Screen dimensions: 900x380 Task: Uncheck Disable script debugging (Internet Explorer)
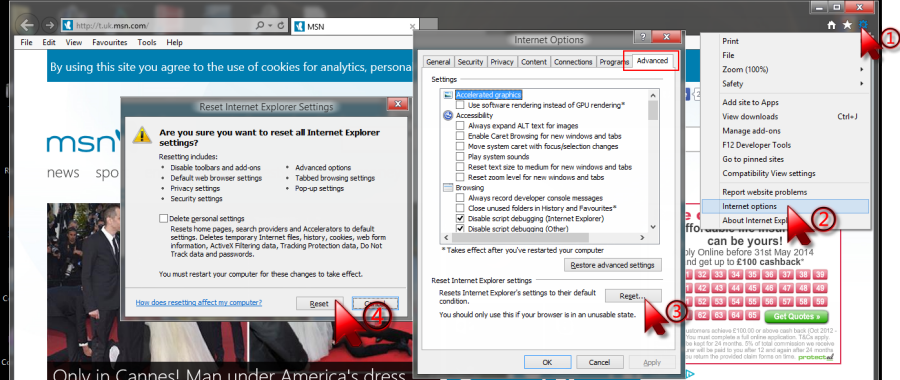460,219
